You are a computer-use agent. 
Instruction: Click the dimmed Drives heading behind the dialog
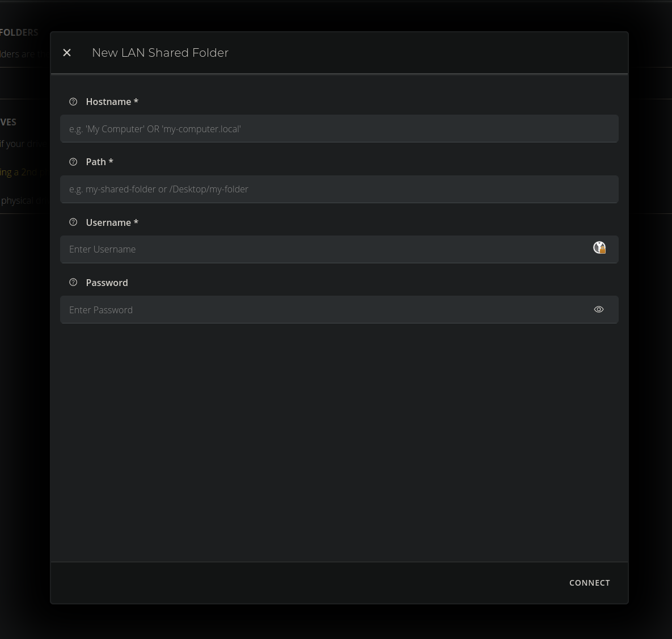point(9,122)
